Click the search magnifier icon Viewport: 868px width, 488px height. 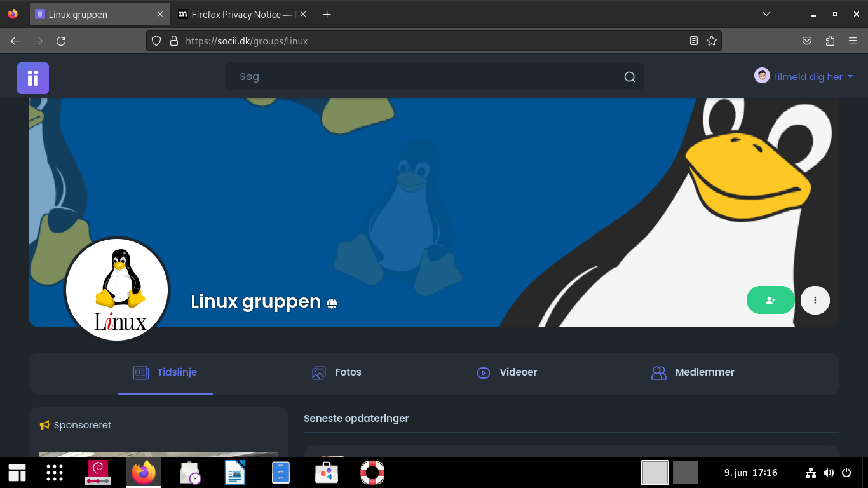coord(629,77)
